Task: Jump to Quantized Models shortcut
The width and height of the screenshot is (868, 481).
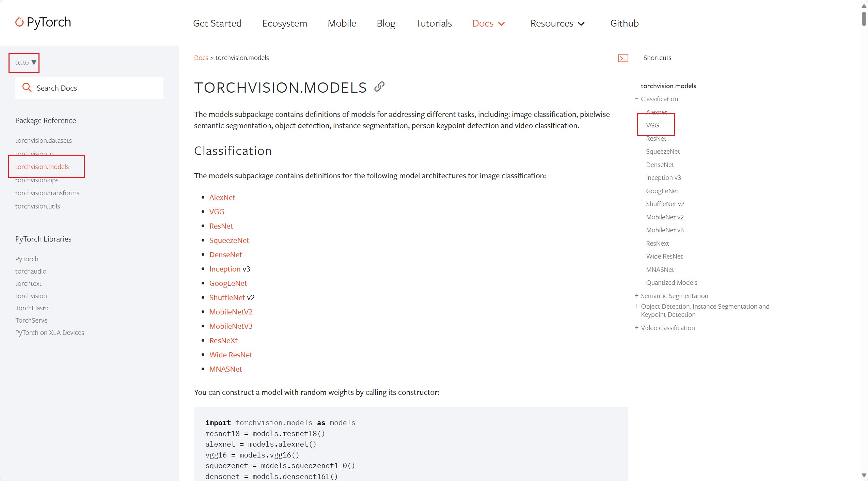Action: tap(671, 282)
